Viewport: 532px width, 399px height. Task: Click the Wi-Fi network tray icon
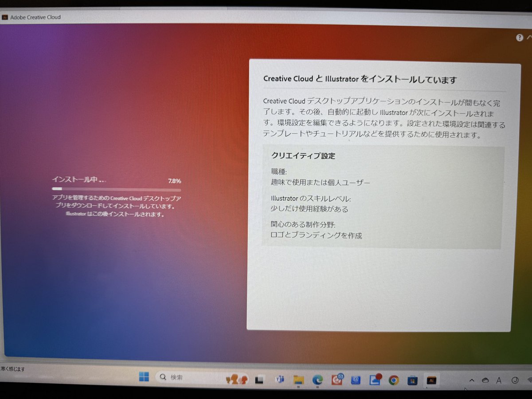point(529,380)
